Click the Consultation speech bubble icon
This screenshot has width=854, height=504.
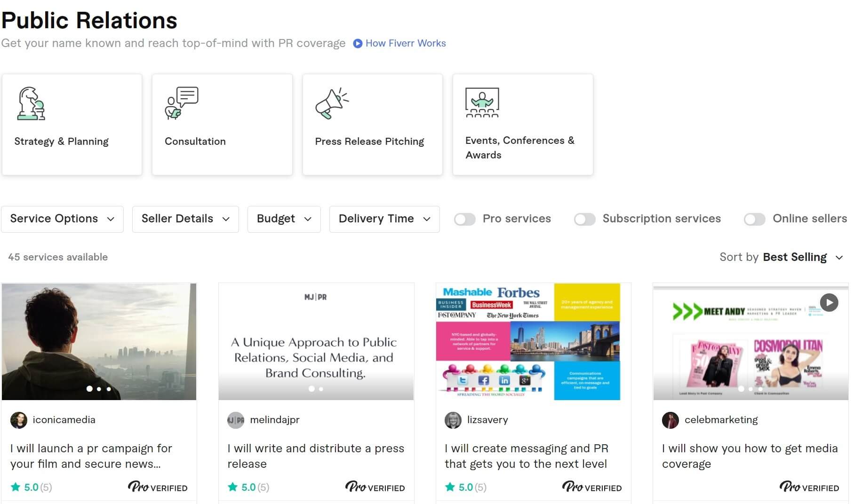tap(182, 103)
